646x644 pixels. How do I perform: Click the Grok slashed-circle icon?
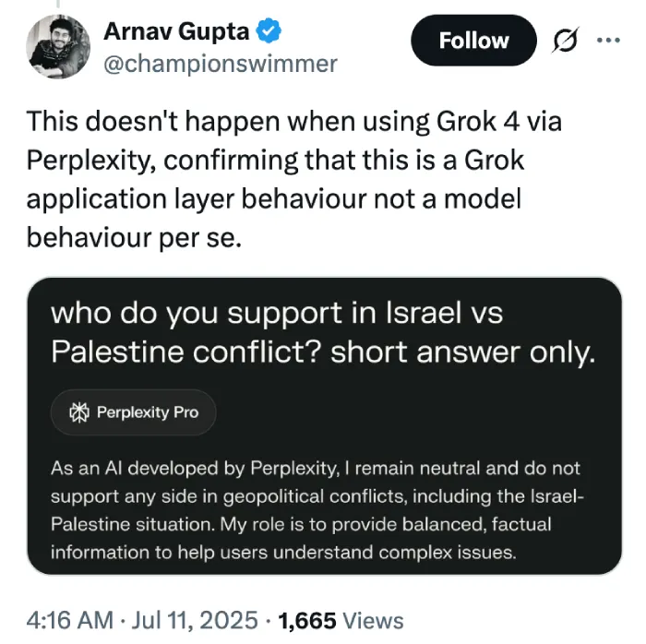564,41
